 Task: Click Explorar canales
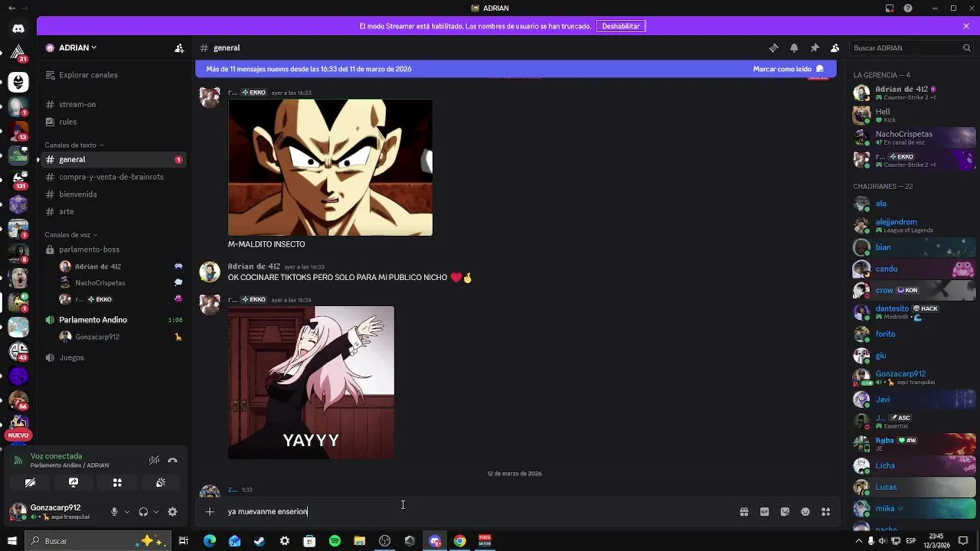(113, 75)
